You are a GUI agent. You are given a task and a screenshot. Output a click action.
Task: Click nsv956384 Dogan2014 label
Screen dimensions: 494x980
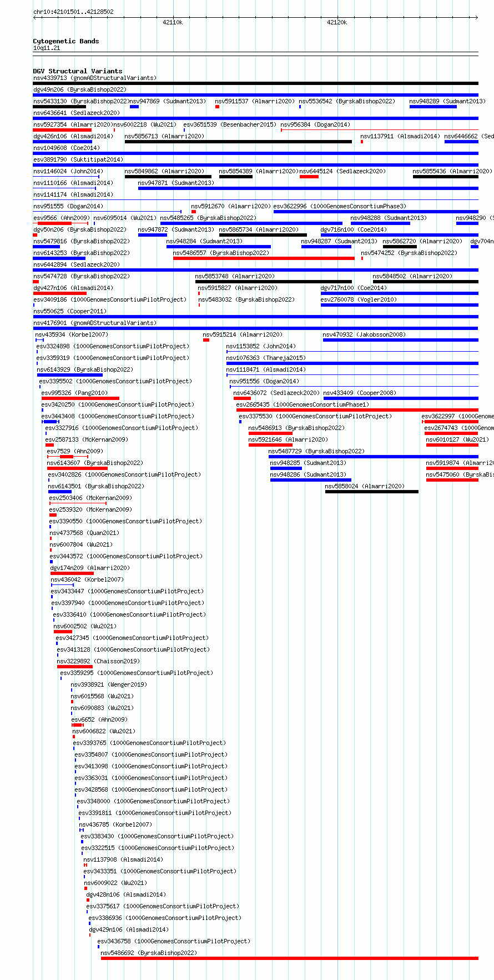click(315, 124)
